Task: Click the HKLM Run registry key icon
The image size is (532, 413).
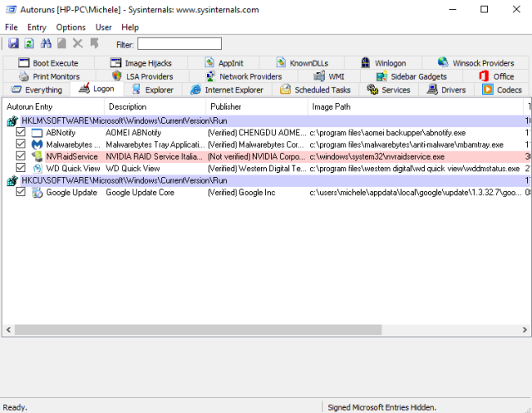Action: pyautogui.click(x=12, y=121)
